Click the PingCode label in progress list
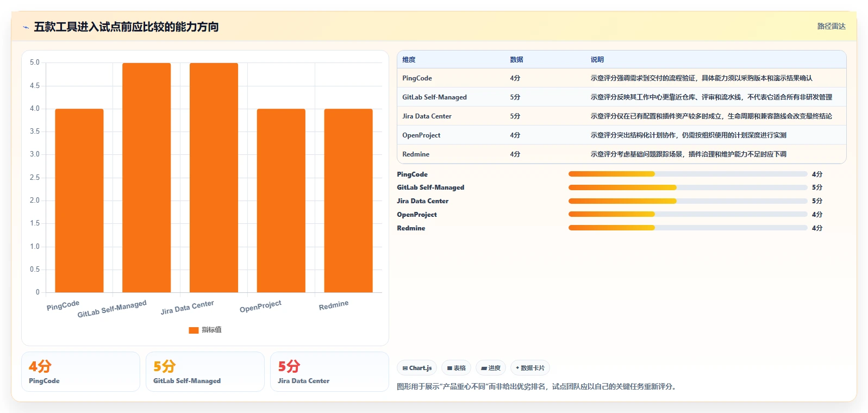This screenshot has height=413, width=868. 412,174
